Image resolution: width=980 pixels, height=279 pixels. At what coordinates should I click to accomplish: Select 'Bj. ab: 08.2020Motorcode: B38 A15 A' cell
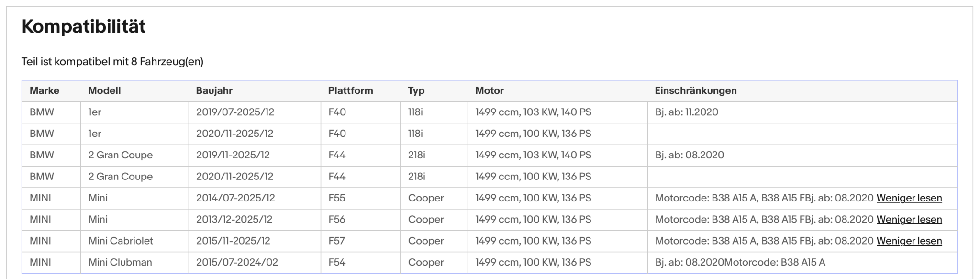[x=802, y=263]
